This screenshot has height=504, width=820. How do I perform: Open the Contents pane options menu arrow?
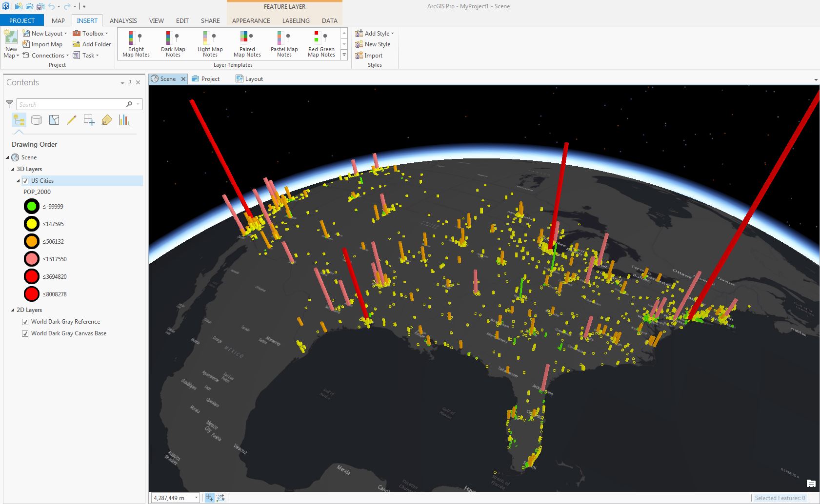122,83
